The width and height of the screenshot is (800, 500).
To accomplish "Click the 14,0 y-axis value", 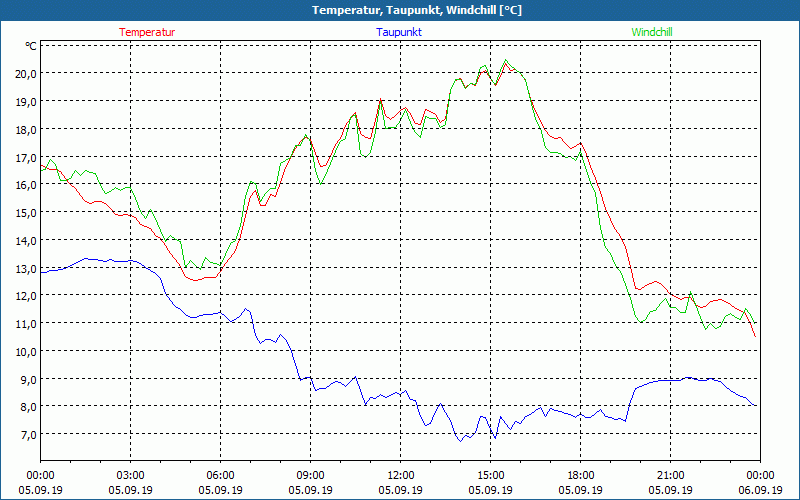I will click(x=27, y=240).
